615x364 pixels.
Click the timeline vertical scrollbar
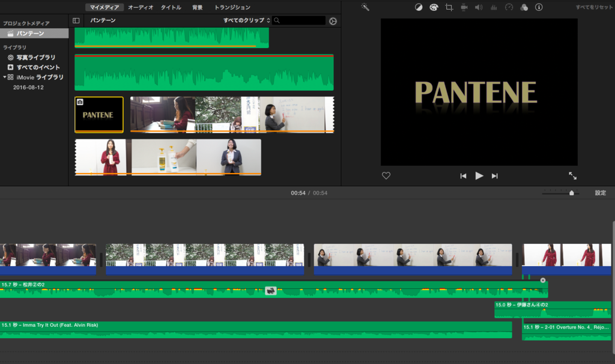pyautogui.click(x=613, y=287)
